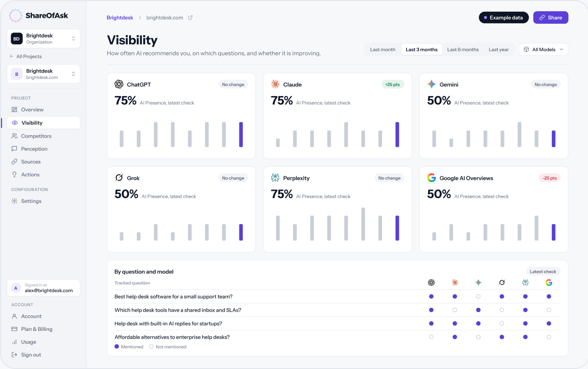The height and width of the screenshot is (369, 588).
Task: Select the Last year range tab
Action: pyautogui.click(x=499, y=49)
